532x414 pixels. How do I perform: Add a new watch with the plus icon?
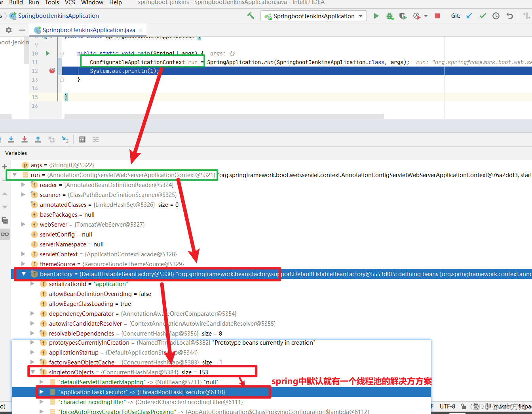click(5, 167)
